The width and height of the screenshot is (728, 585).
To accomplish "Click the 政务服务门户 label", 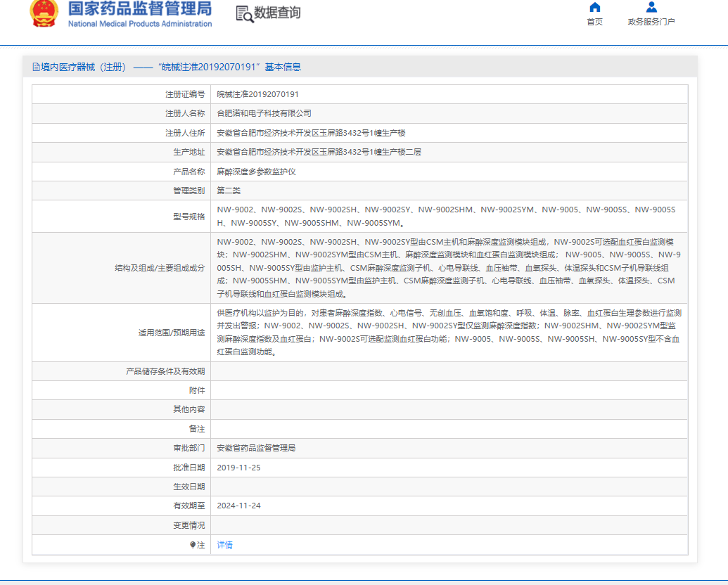I will (651, 22).
